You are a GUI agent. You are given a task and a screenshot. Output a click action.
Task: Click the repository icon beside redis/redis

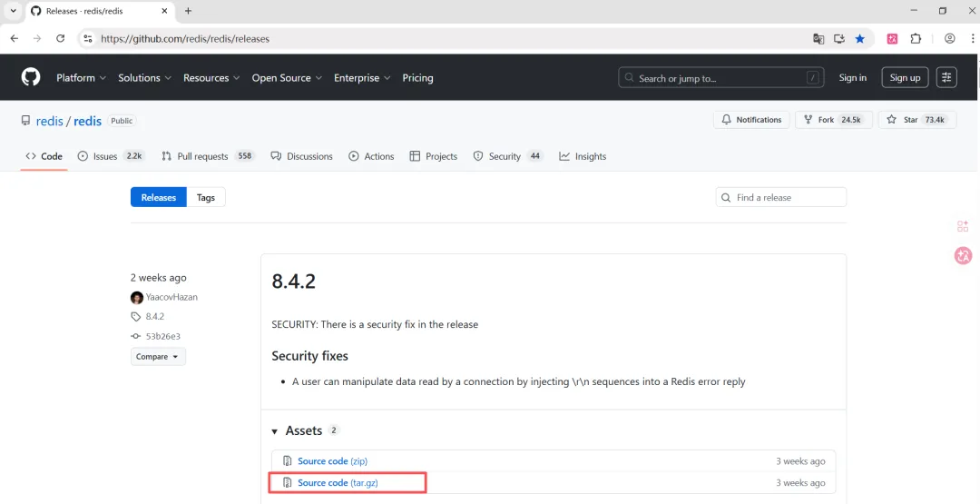[x=25, y=120]
